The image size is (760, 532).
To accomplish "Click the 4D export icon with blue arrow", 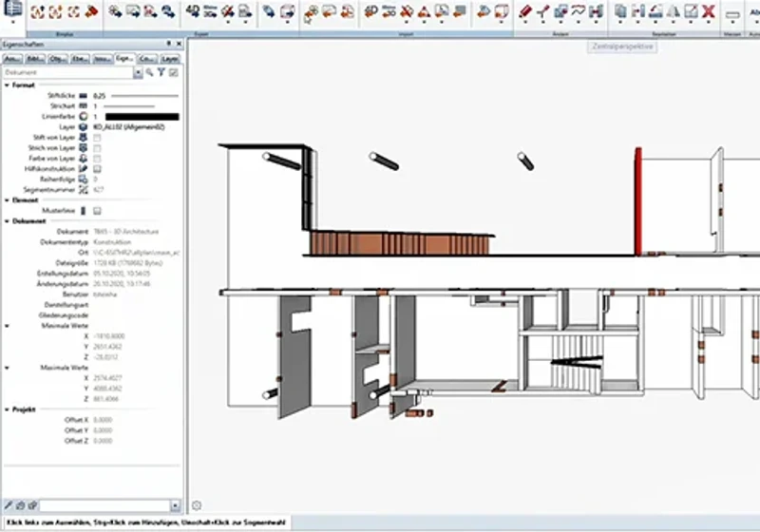I will pos(193,10).
